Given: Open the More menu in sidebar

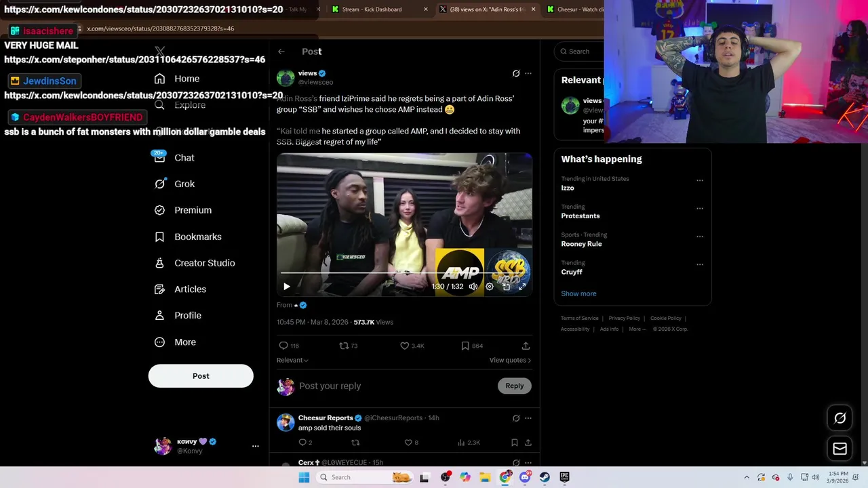Looking at the screenshot, I should (x=175, y=342).
